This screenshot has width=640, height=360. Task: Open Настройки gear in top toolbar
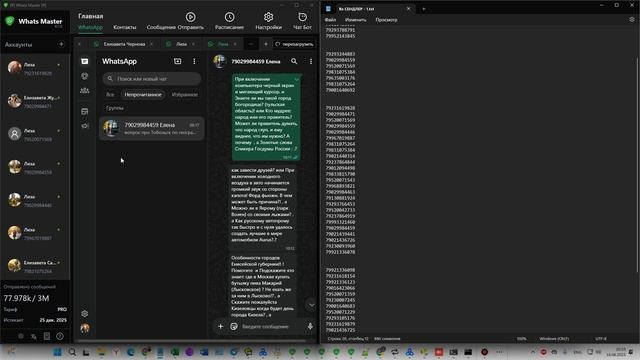click(268, 17)
